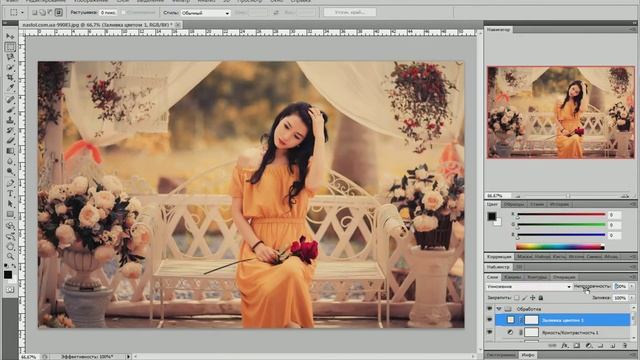Open Непрозрачность opacity slider arrow
The width and height of the screenshot is (640, 360).
pyautogui.click(x=632, y=287)
